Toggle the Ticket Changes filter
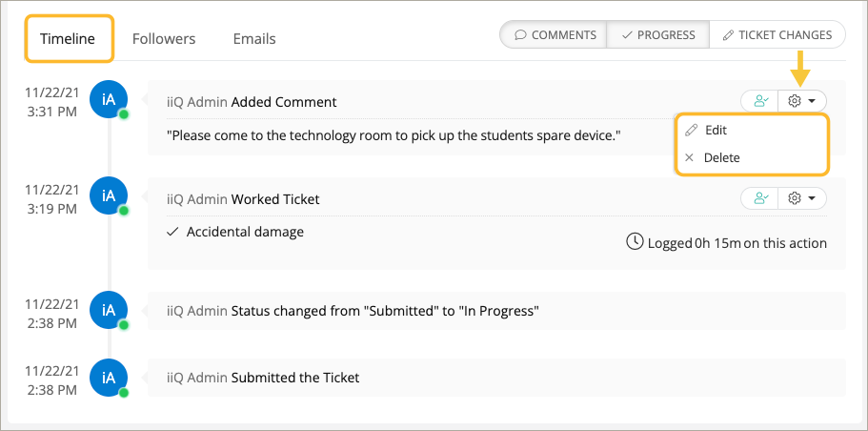Image resolution: width=868 pixels, height=431 pixels. pos(777,35)
